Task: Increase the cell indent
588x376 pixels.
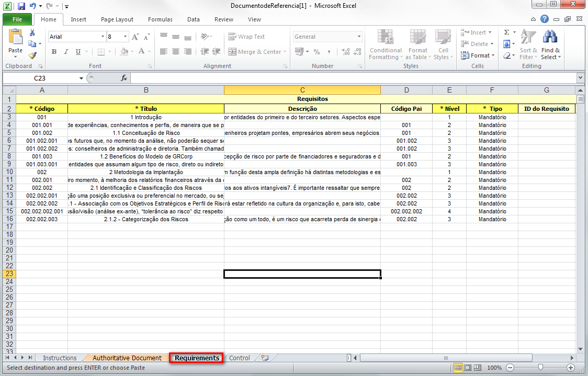Action: (x=217, y=52)
